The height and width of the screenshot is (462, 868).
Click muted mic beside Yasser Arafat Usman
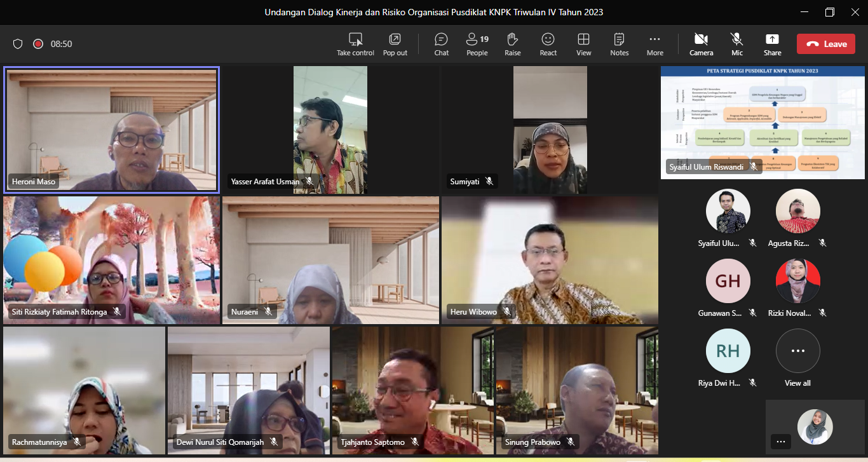click(x=309, y=181)
